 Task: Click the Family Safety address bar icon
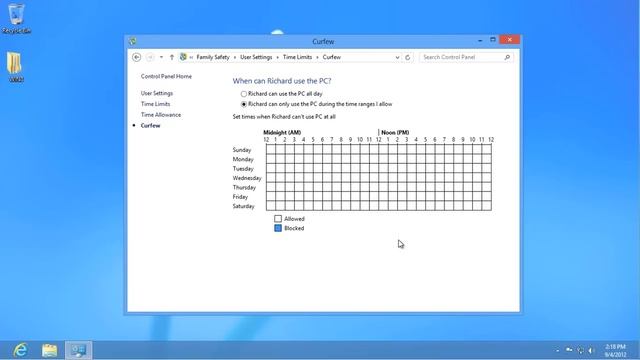(x=183, y=57)
